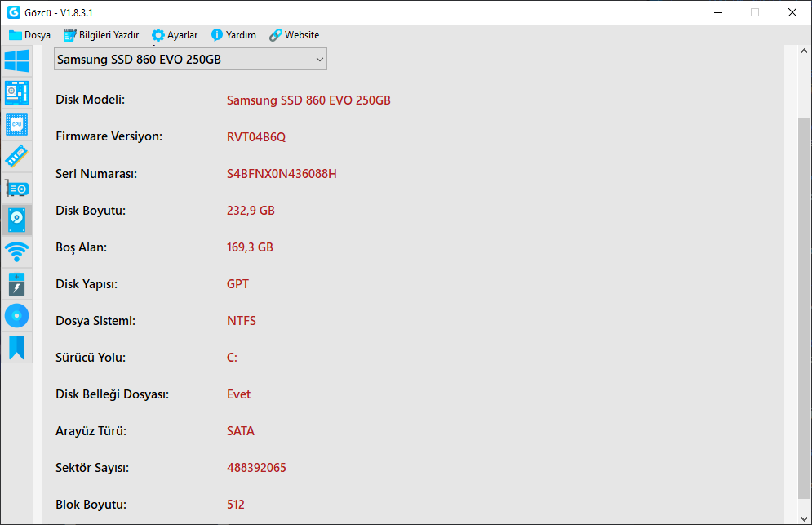812x525 pixels.
Task: Click free space value 169,3 GB
Action: pyautogui.click(x=250, y=247)
